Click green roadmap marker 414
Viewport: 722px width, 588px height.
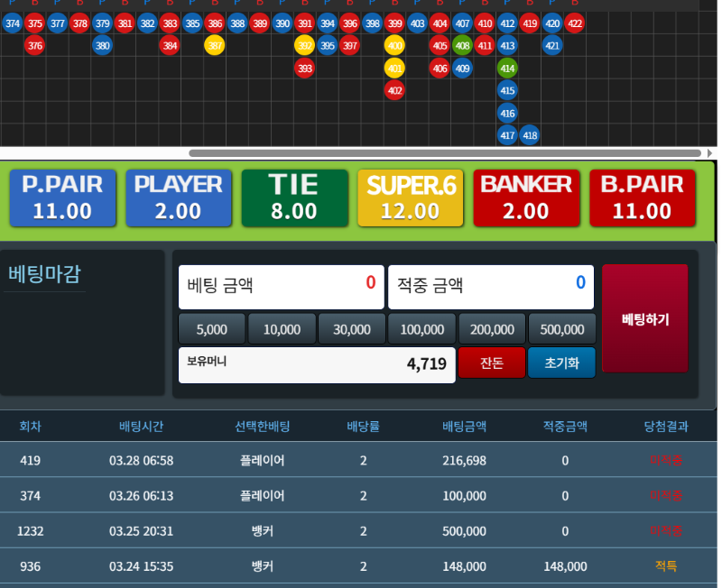coord(507,68)
